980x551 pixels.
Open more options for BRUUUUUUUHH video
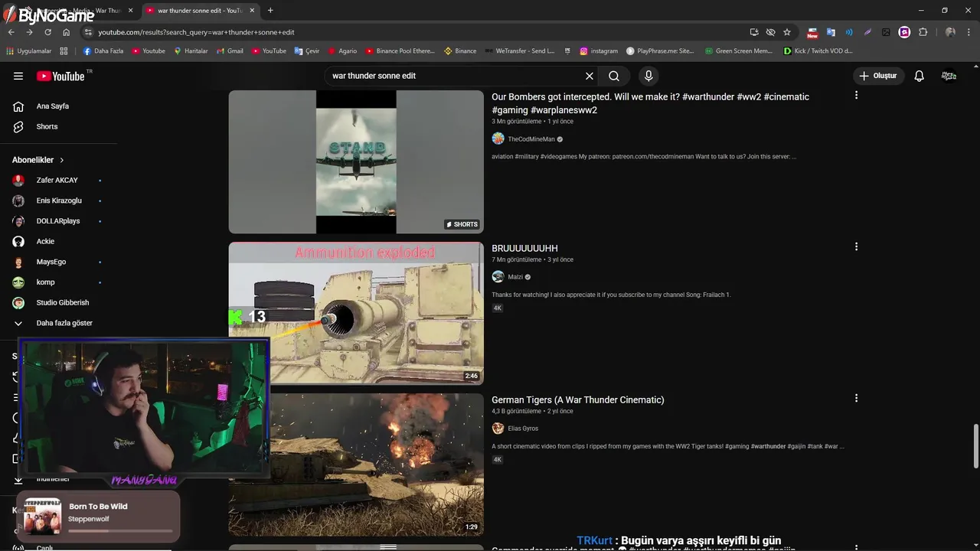(856, 246)
